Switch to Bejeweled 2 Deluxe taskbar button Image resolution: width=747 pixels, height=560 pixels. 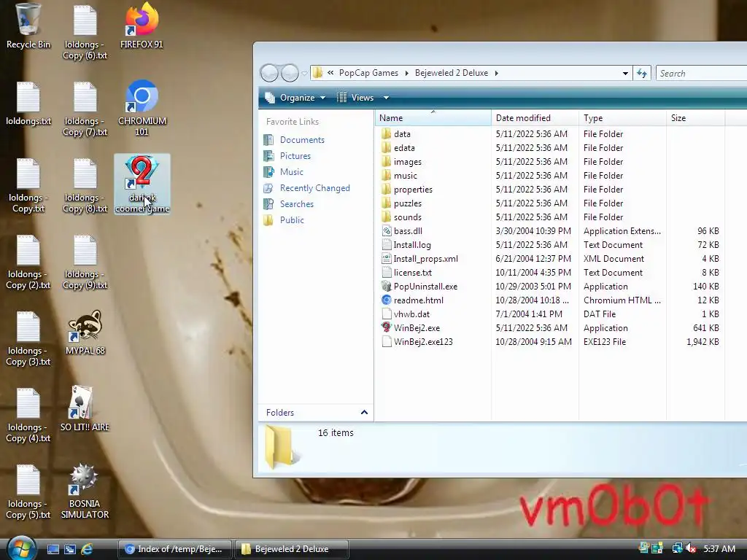tap(292, 549)
